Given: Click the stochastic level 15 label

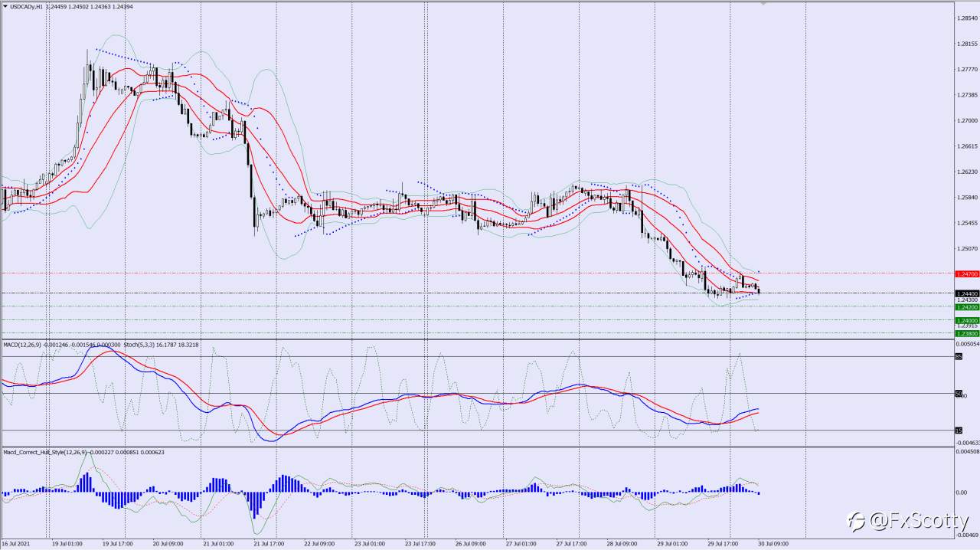Looking at the screenshot, I should pos(959,431).
